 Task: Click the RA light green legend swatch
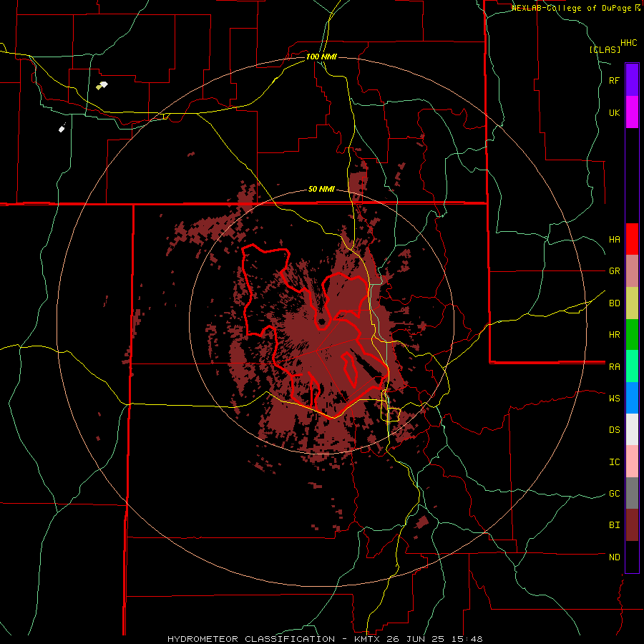632,366
